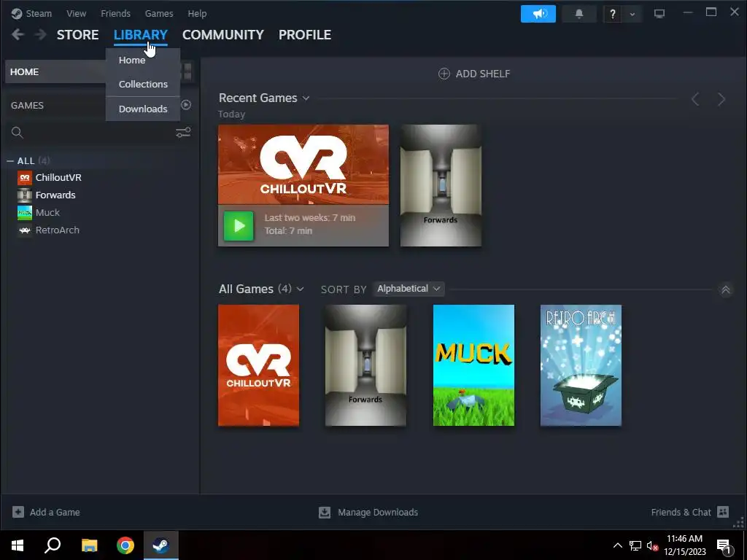
Task: Collapse the ALL games category
Action: [x=10, y=161]
